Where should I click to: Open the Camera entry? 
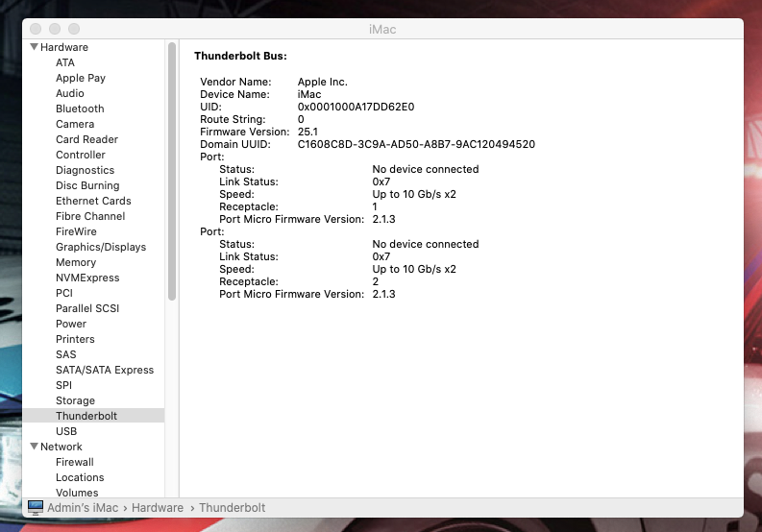[75, 124]
